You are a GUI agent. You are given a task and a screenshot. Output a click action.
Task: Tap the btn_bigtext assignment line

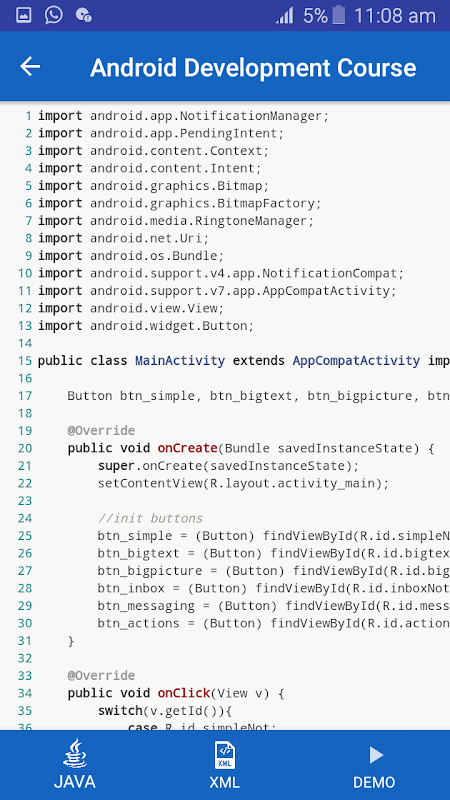273,553
